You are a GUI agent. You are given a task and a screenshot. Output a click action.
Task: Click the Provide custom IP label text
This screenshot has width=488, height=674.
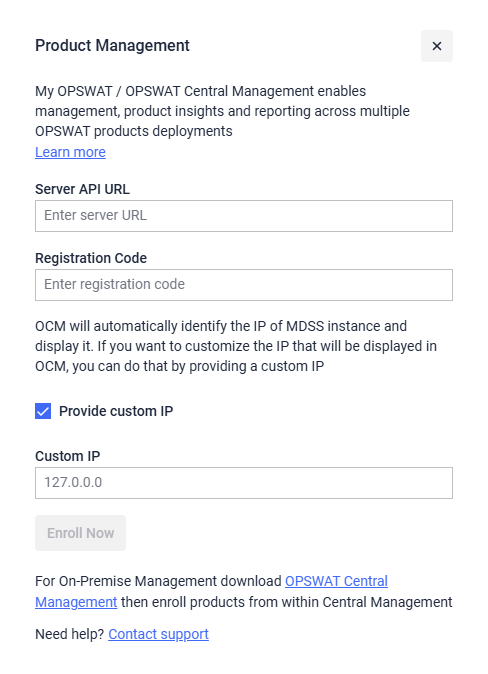(x=116, y=411)
